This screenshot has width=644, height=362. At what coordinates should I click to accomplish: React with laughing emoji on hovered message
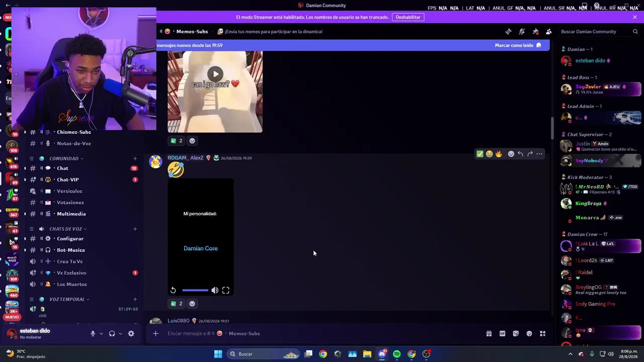pos(489,154)
